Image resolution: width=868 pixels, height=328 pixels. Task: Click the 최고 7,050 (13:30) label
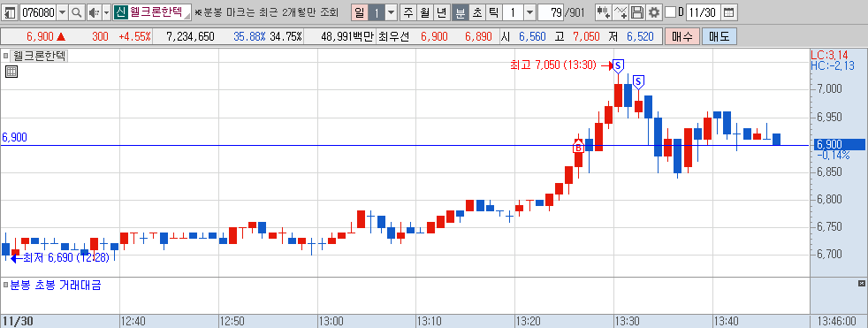click(553, 65)
